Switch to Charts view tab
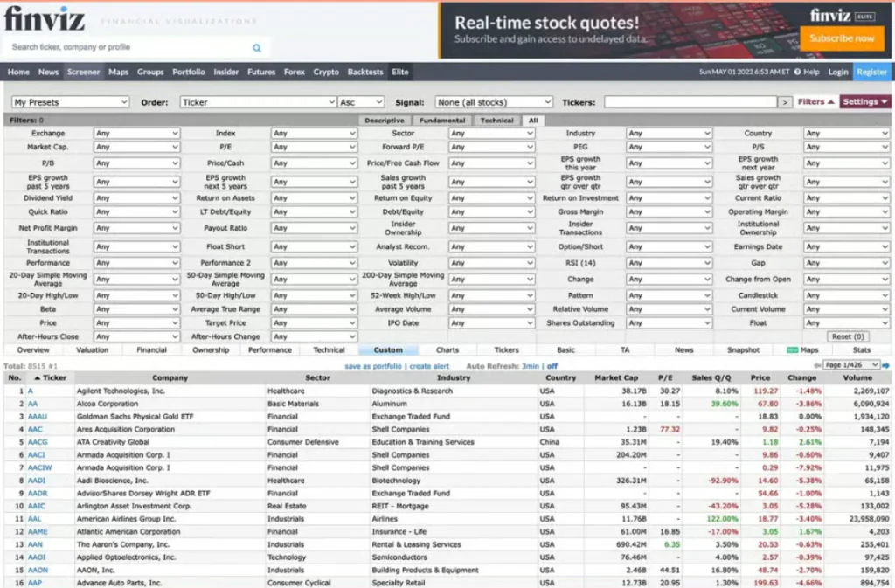Screen dimensions: 895x588 tap(447, 350)
